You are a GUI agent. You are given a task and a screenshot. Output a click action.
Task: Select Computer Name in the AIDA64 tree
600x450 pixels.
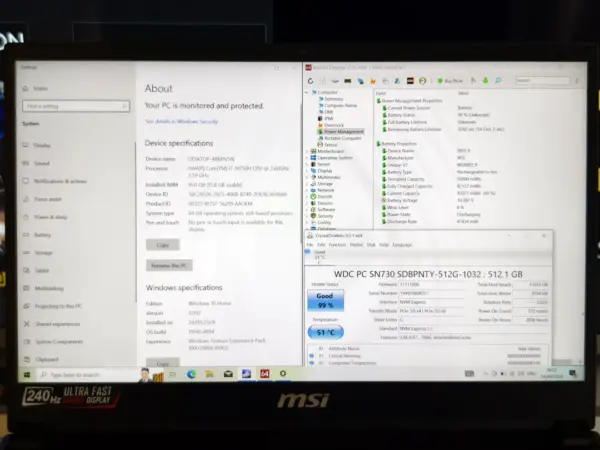340,105
